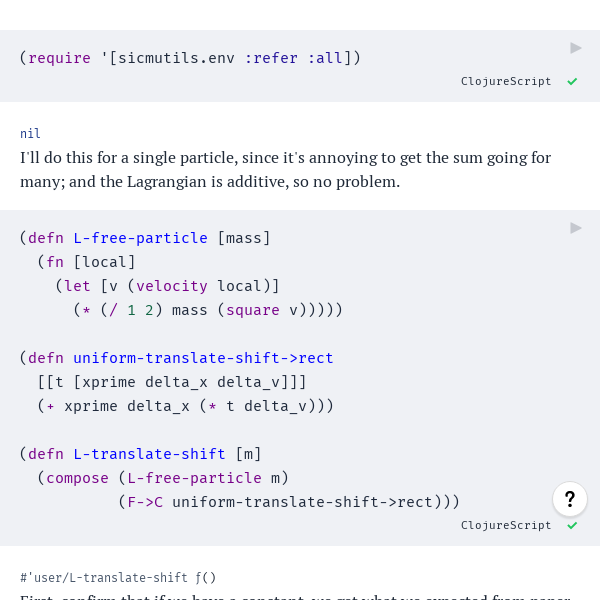Click green checkmark of first cell
600x600 pixels.
572,82
